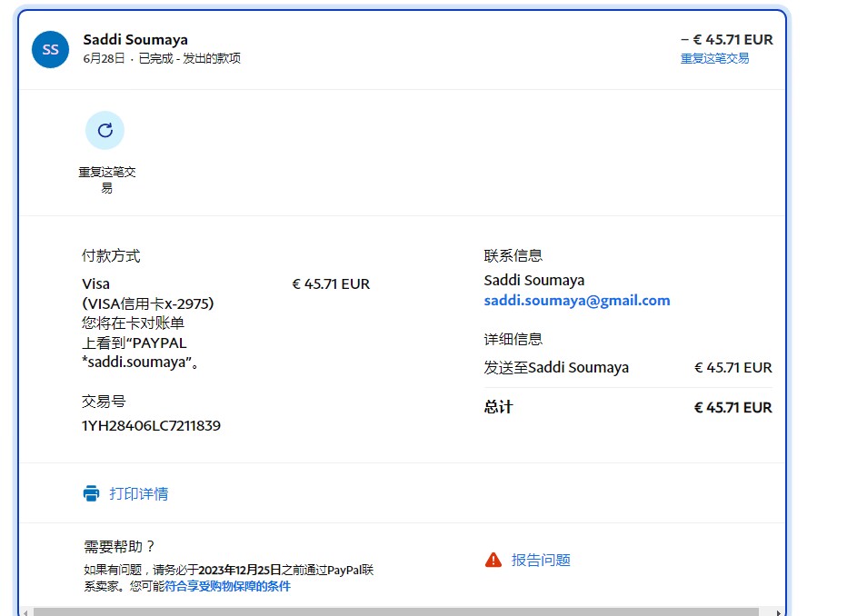Image resolution: width=847 pixels, height=616 pixels.
Task: Click transaction ID 1YH28406LC7211839
Action: point(151,425)
